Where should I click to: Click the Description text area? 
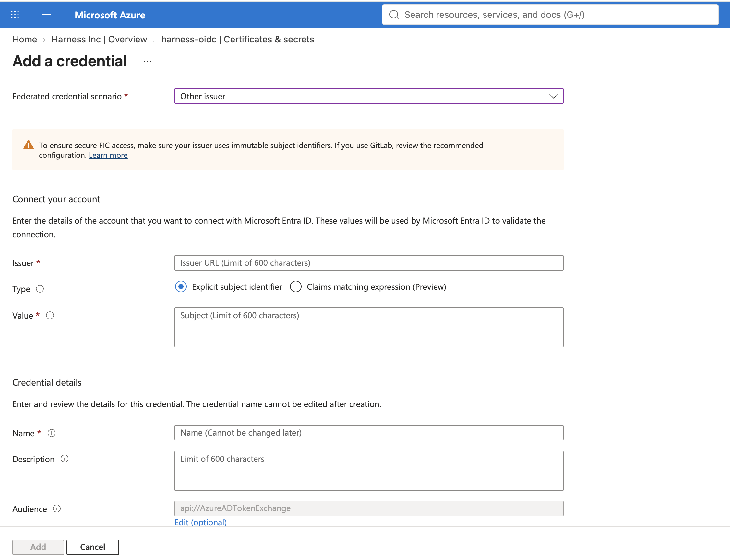369,471
